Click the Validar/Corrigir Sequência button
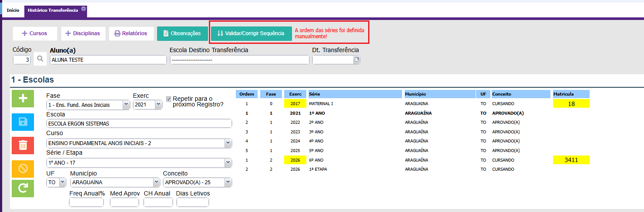The height and width of the screenshot is (212, 644). point(251,33)
